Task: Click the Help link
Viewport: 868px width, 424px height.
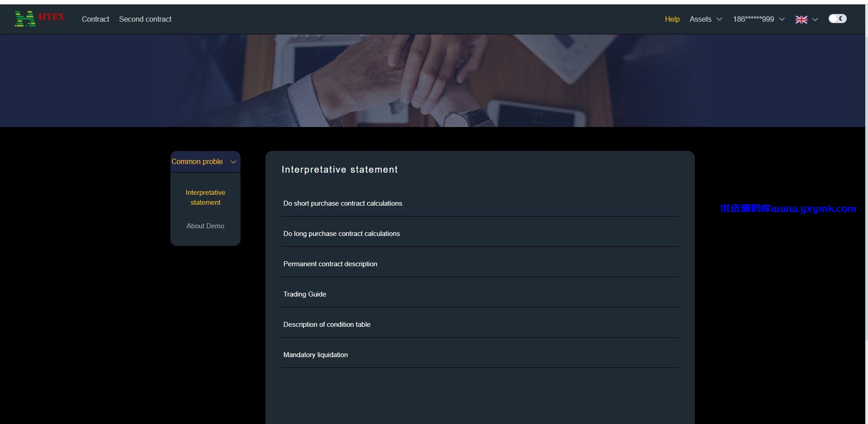Action: pos(672,19)
